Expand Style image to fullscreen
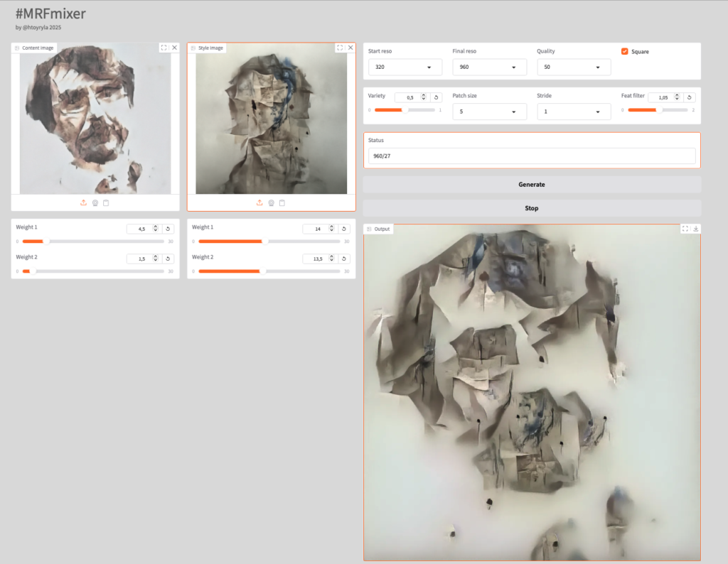The height and width of the screenshot is (564, 728). [x=340, y=48]
